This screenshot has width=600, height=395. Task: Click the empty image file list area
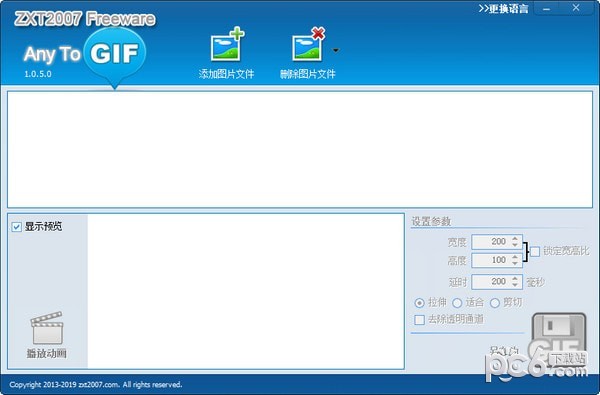[x=300, y=149]
